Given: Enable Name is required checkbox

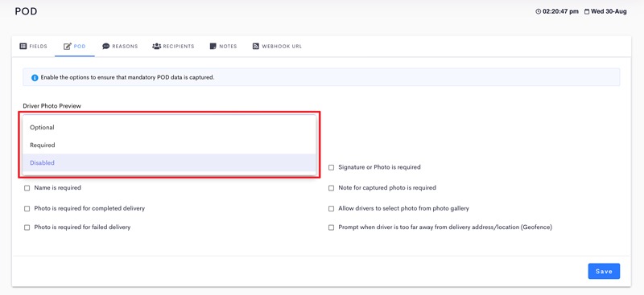Looking at the screenshot, I should [x=27, y=188].
